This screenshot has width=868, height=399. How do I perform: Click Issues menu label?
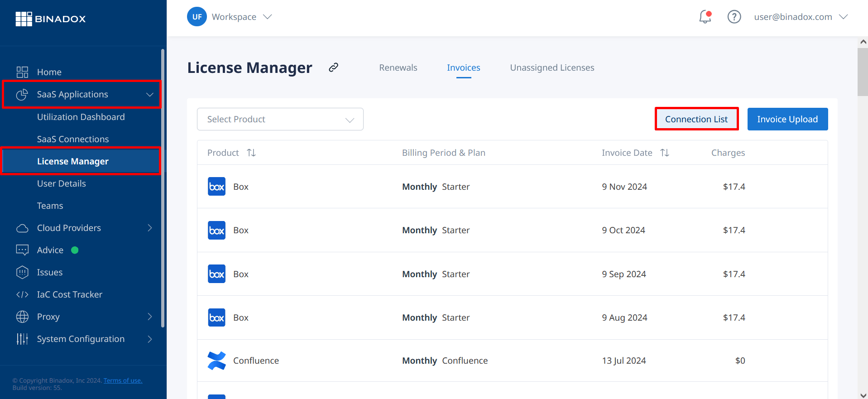[50, 272]
